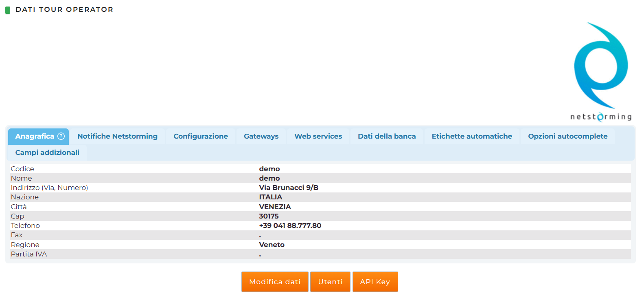Image resolution: width=644 pixels, height=296 pixels.
Task: Switch to the Etichette automatiche tab
Action: pos(471,136)
